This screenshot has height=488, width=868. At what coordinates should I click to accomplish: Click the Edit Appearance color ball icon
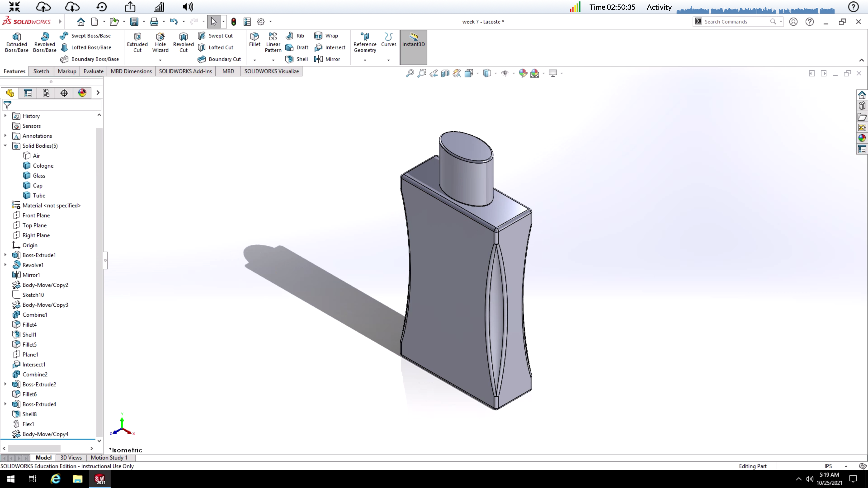523,73
